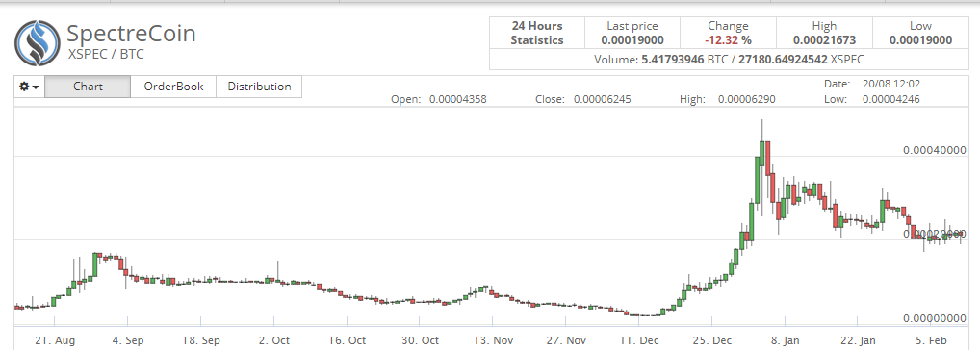Click the 30. Oct axis label
The width and height of the screenshot is (980, 350).
click(x=420, y=341)
